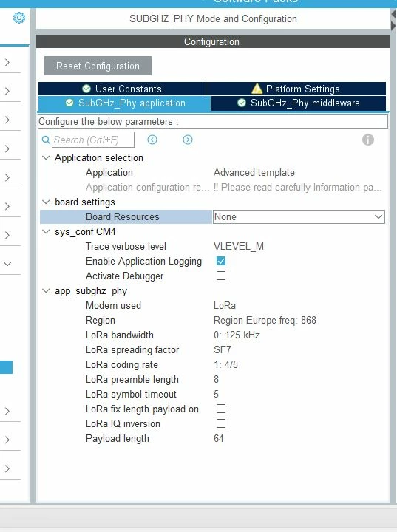Viewport: 397px width, 532px height.
Task: Select the Application configuration re... row
Action: click(212, 187)
